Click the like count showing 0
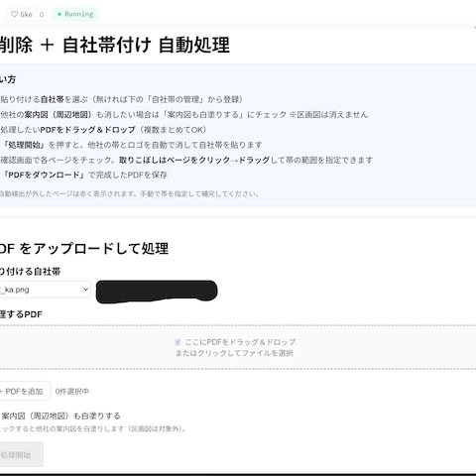Screen dimensions: 476x476 coord(42,14)
